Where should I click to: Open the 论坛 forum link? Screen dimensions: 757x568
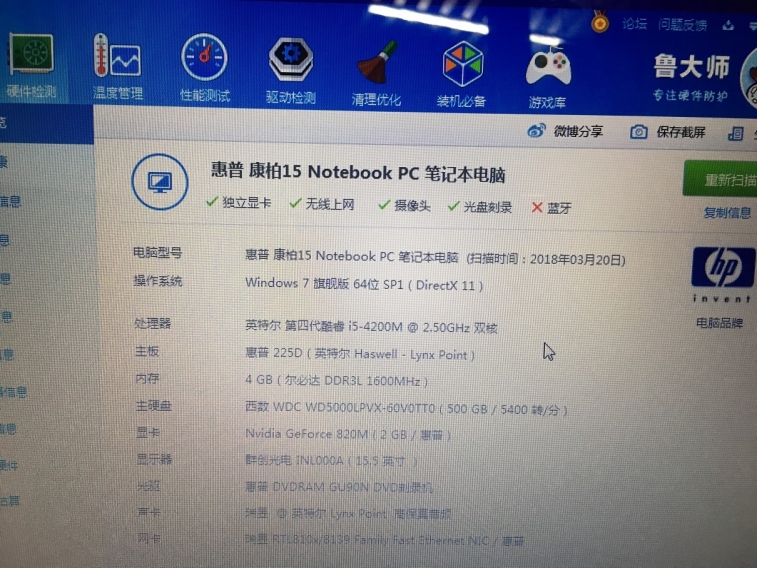tap(634, 24)
